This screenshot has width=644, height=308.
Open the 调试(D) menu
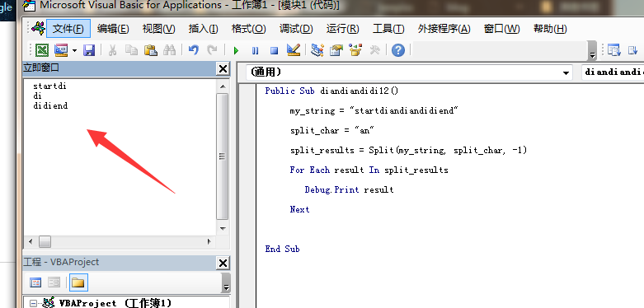pos(296,29)
